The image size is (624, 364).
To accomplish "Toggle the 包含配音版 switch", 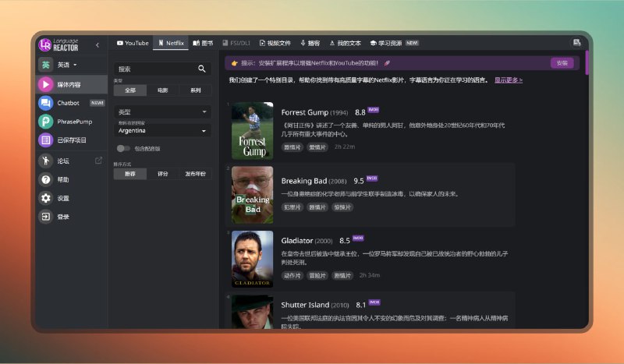I will pyautogui.click(x=123, y=148).
